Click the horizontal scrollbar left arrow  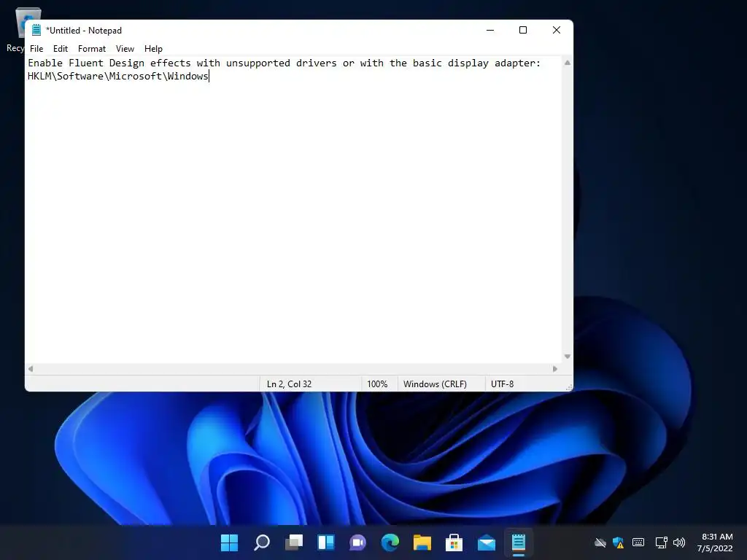coord(31,369)
